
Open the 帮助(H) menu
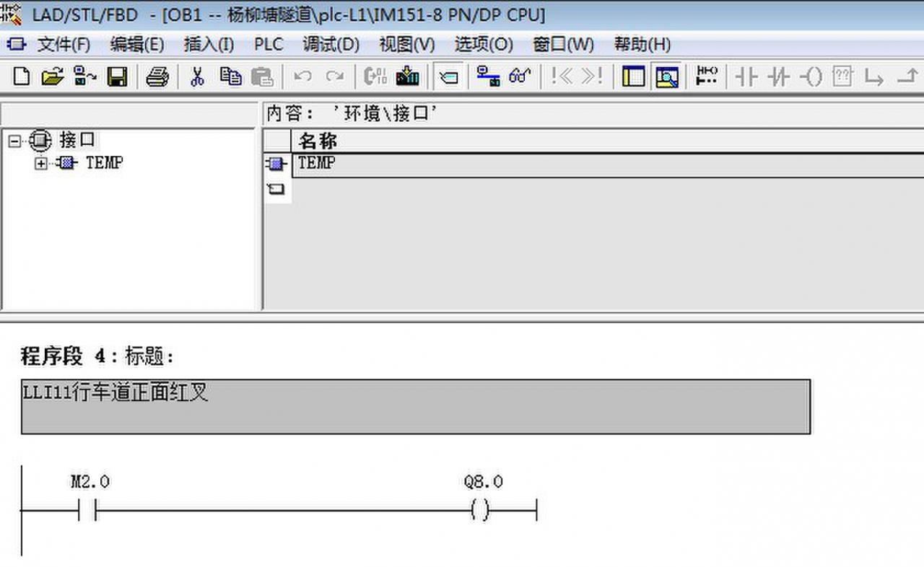coord(642,45)
